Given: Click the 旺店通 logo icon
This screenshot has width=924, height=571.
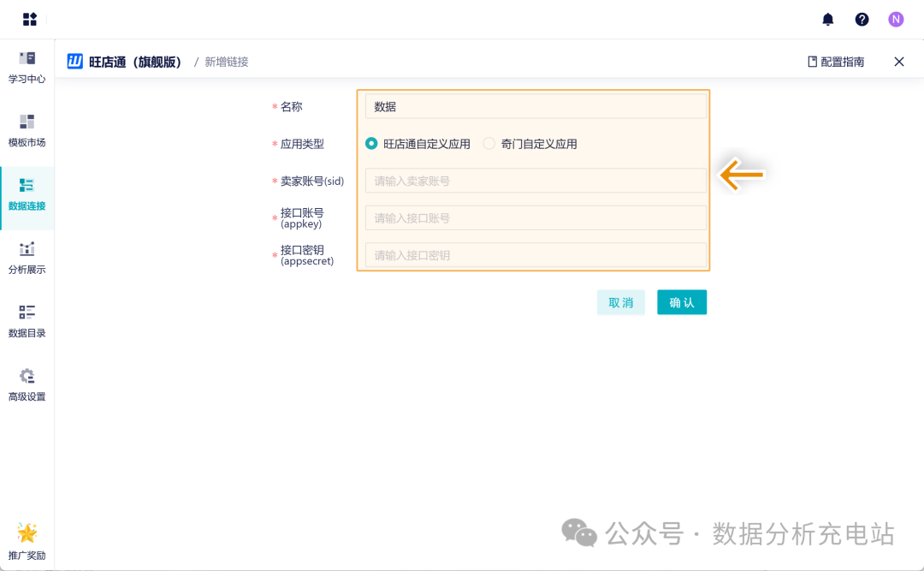Looking at the screenshot, I should (74, 62).
